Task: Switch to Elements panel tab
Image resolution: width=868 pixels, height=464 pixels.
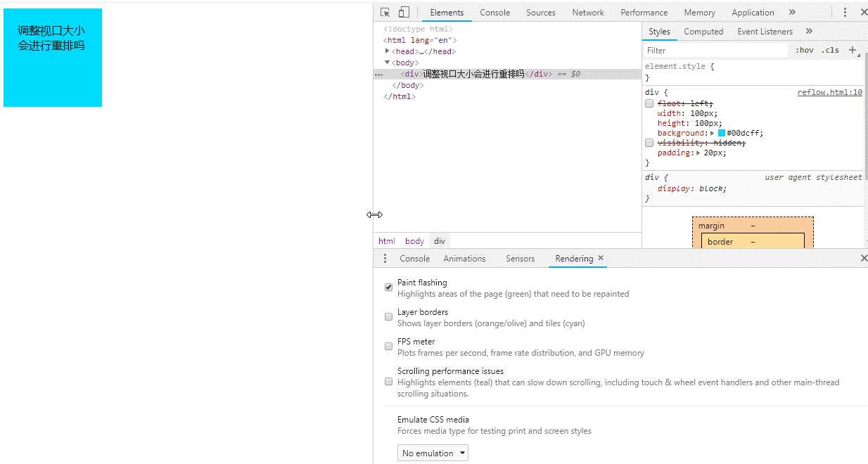Action: [x=447, y=13]
